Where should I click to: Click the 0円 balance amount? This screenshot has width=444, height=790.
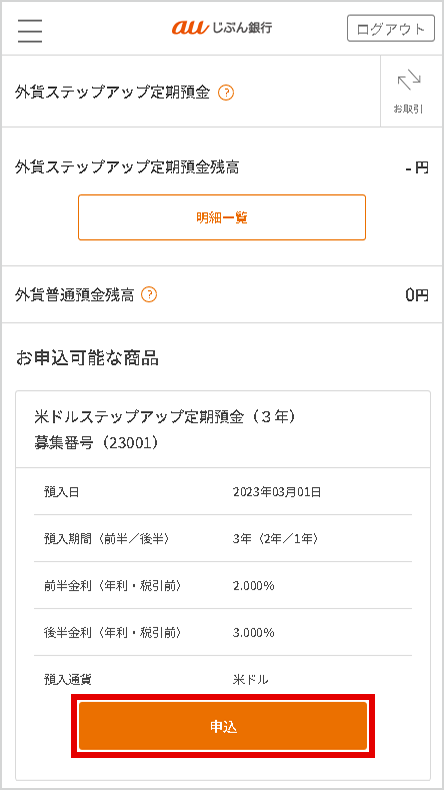point(417,295)
